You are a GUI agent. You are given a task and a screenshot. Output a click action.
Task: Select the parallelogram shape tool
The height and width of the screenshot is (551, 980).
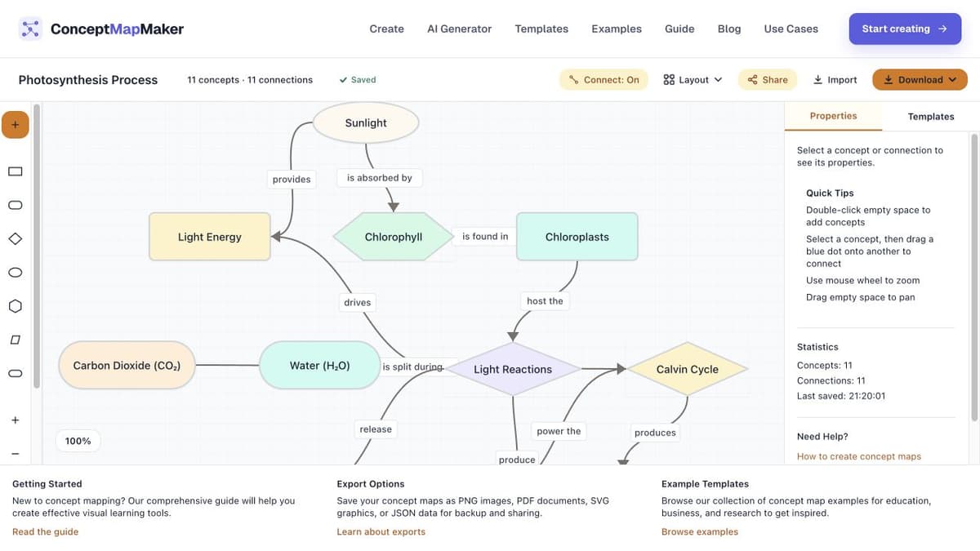tap(16, 340)
